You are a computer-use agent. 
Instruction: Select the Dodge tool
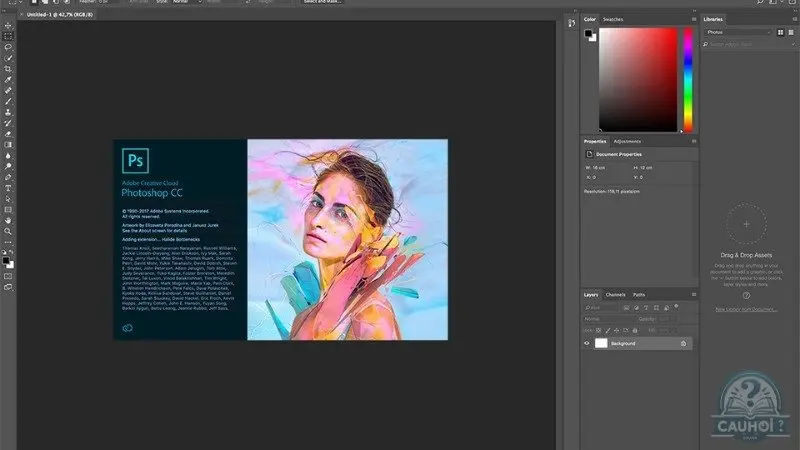[x=8, y=166]
